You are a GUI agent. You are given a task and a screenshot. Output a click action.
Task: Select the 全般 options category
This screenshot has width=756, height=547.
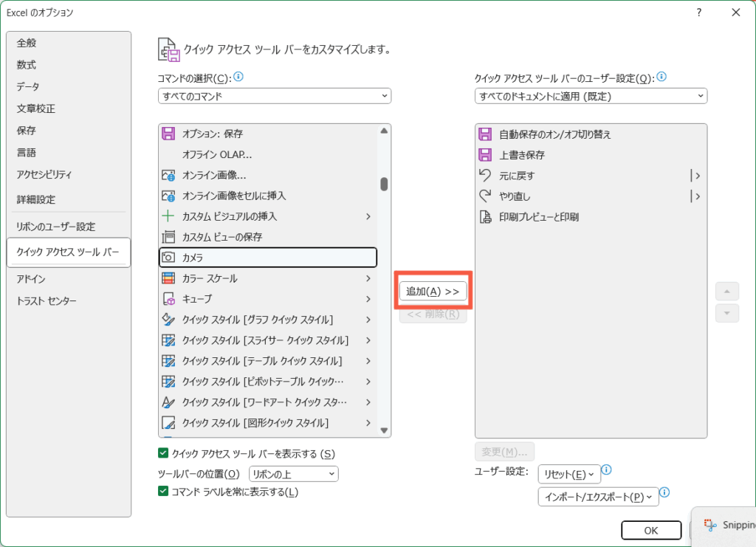[27, 43]
